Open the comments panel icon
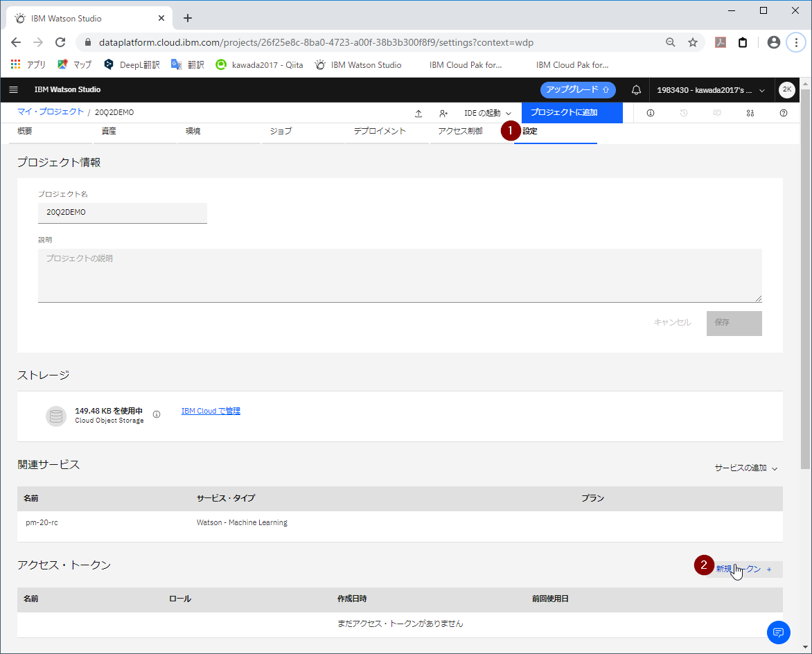Image resolution: width=812 pixels, height=654 pixels. point(716,113)
